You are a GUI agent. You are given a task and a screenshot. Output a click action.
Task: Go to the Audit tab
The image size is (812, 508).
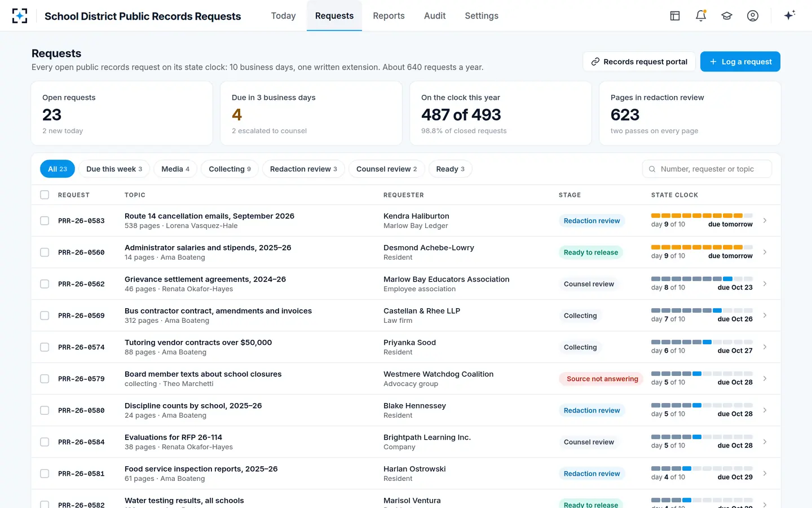coord(435,16)
